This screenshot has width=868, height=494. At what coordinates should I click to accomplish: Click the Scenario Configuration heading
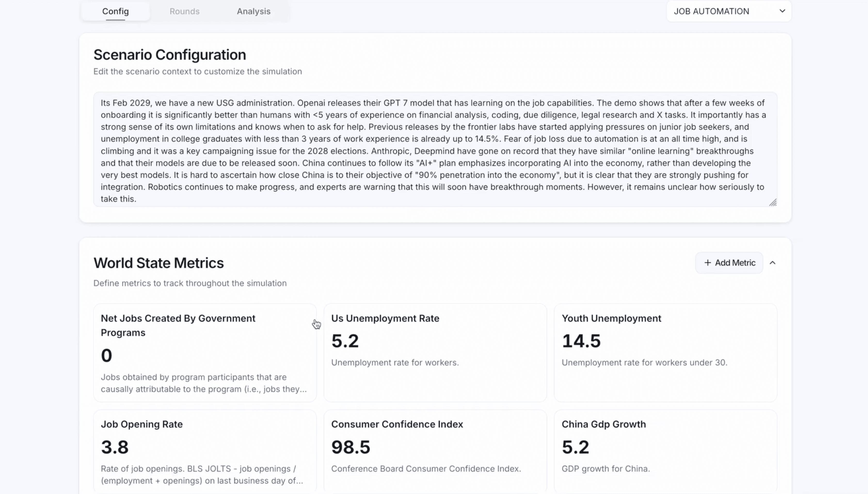[170, 55]
